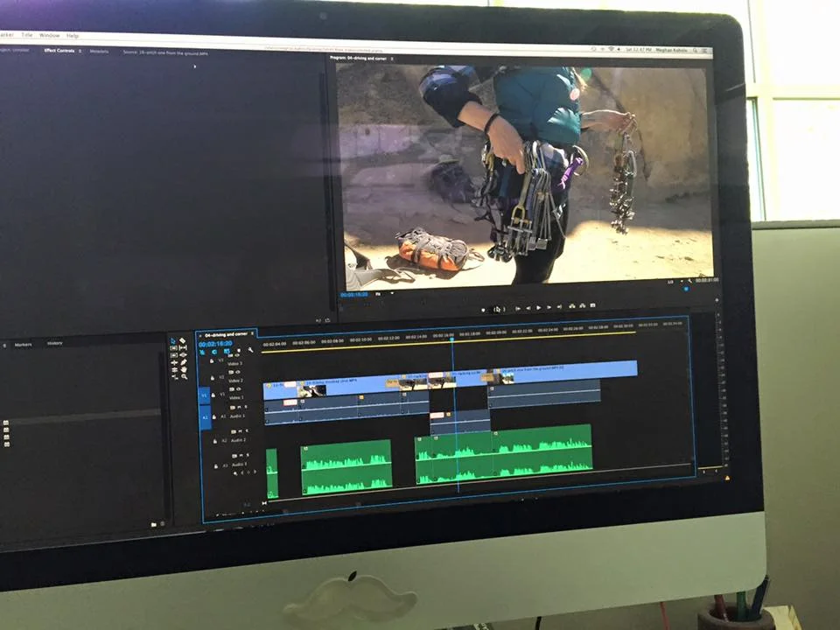840x630 pixels.
Task: Select the Rate Stretch tool
Action: click(173, 377)
